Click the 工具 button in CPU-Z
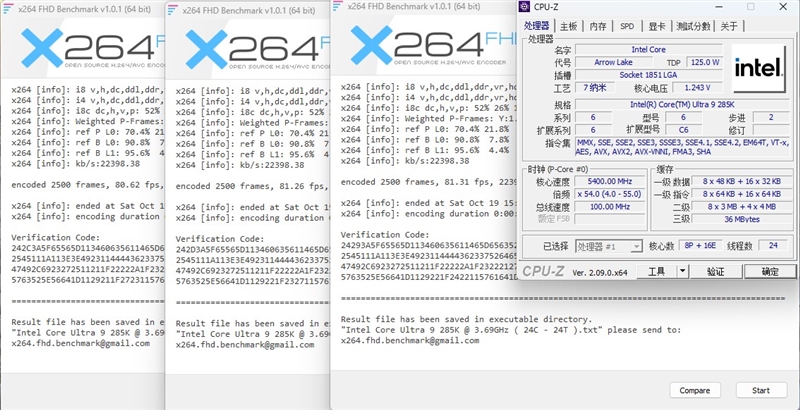 coord(656,272)
